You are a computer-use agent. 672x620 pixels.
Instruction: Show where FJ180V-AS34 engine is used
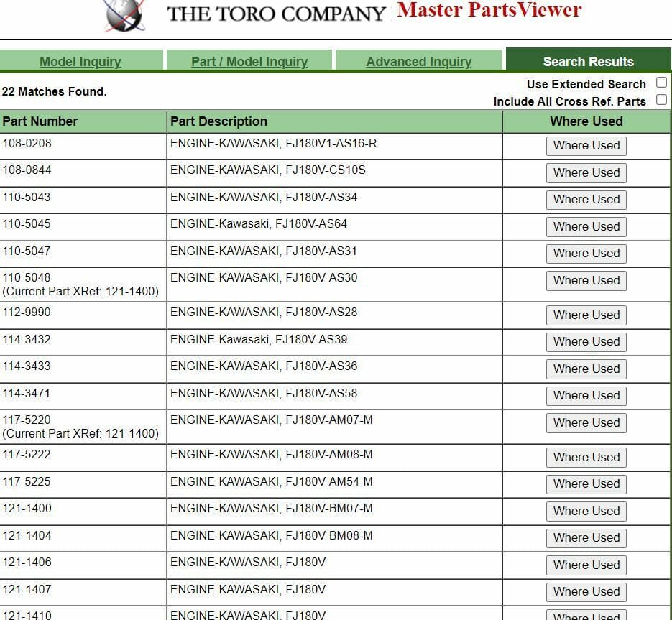click(586, 200)
